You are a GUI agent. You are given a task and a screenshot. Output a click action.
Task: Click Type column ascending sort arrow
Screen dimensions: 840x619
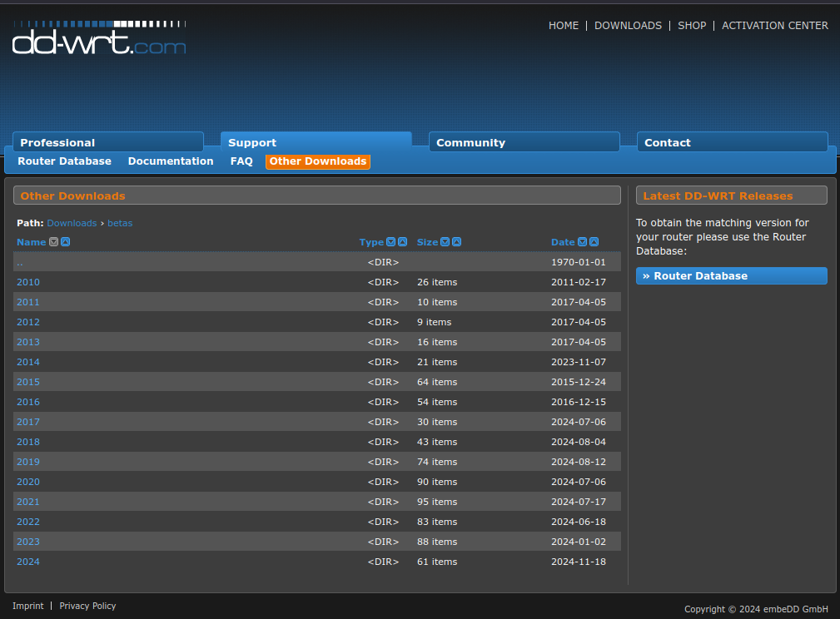pyautogui.click(x=402, y=242)
